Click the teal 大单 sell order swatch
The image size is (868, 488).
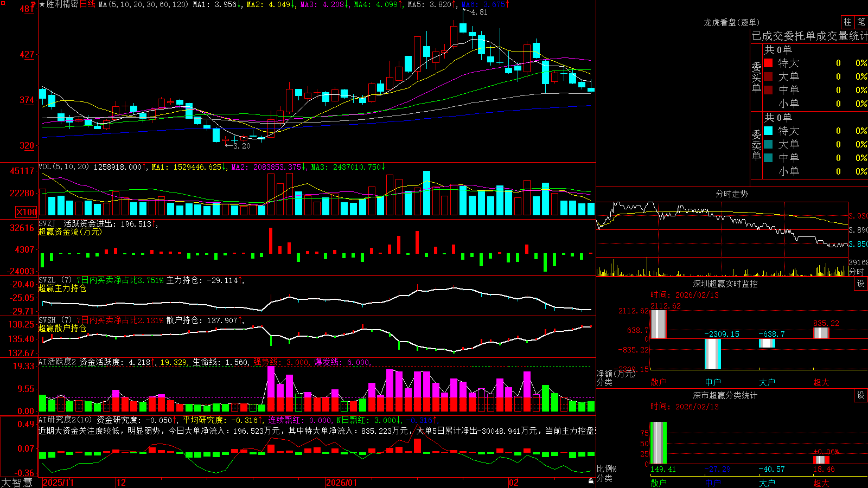pyautogui.click(x=768, y=144)
